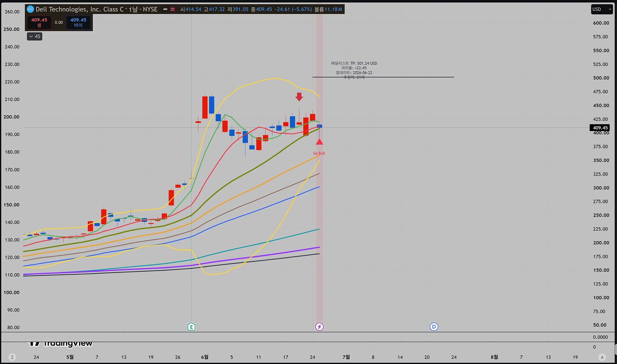Open the USD currency dropdown

pyautogui.click(x=602, y=9)
